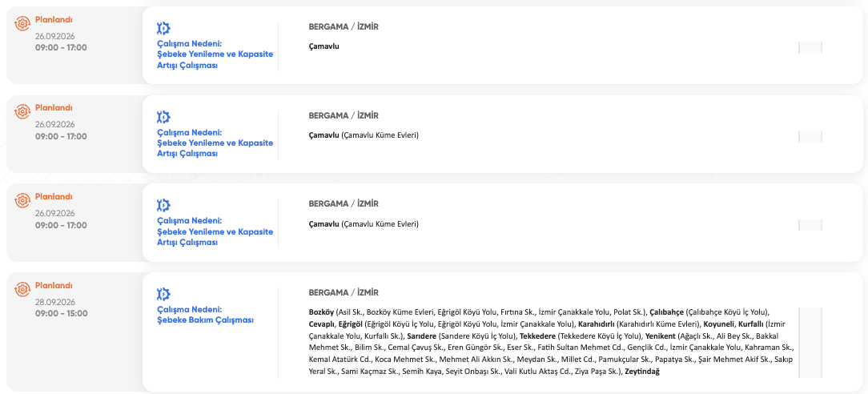868x394 pixels.
Task: Select the BERGAMA / İZMİR heading of the maintenance card
Action: [344, 292]
